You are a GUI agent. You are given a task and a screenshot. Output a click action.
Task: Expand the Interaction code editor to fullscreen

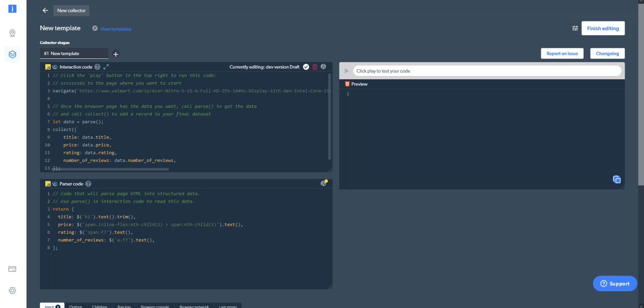(106, 67)
